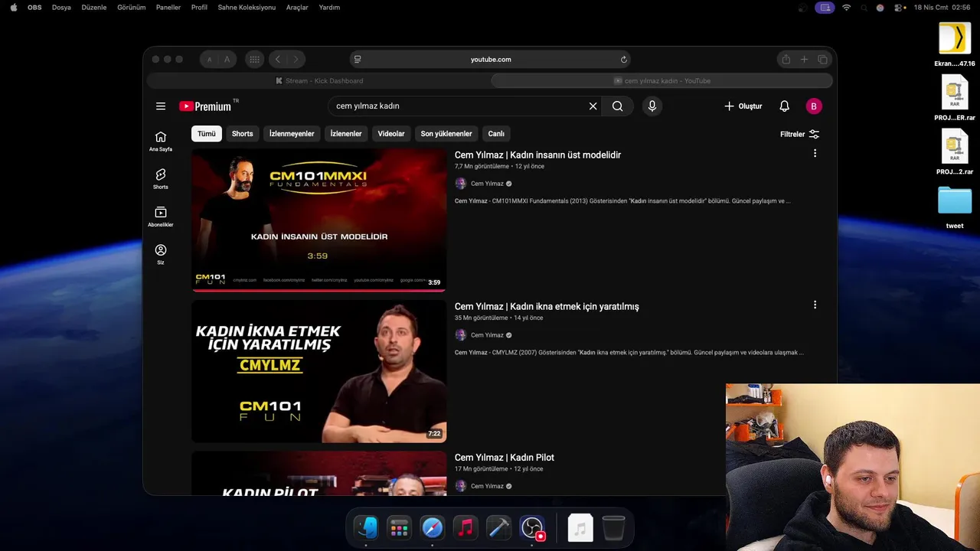Open the Oluştur create menu

(743, 106)
